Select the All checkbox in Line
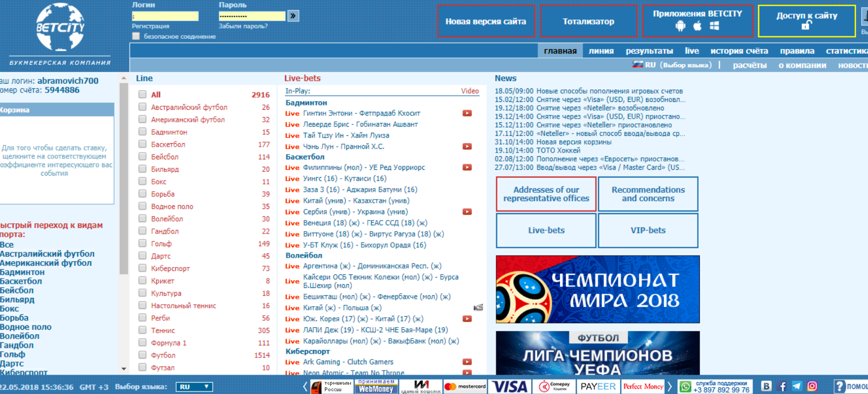Viewport: 868px width, 394px height. [x=142, y=95]
